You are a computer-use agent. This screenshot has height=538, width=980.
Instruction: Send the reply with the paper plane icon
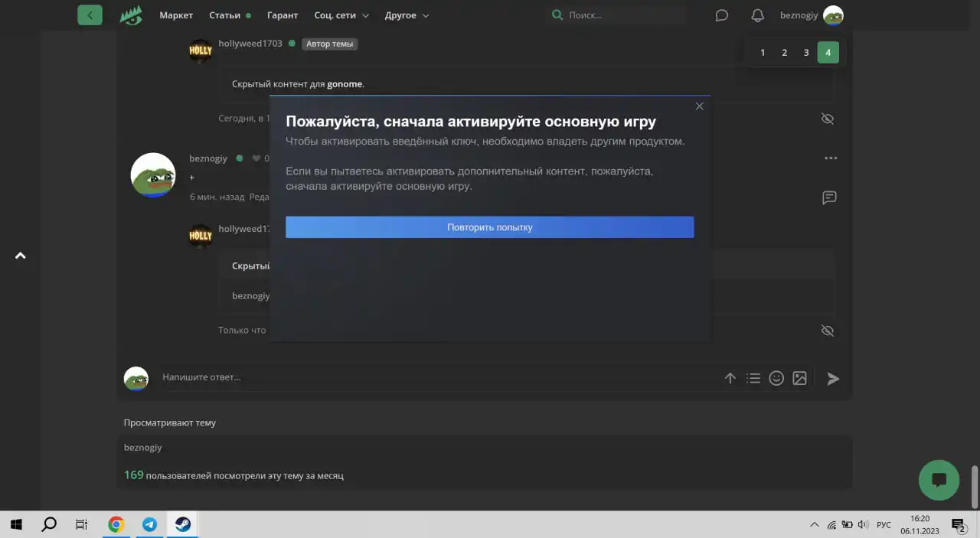point(833,378)
